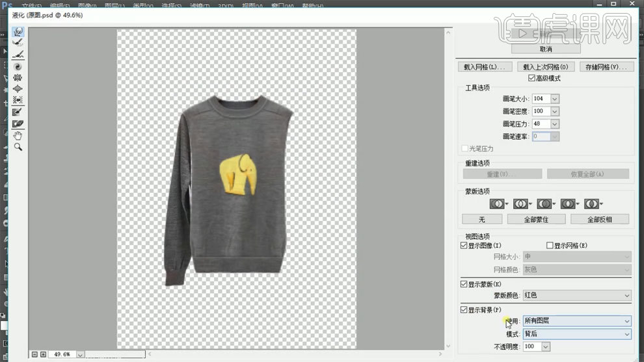Click the 画笔压力 value field showing 48

(x=541, y=124)
